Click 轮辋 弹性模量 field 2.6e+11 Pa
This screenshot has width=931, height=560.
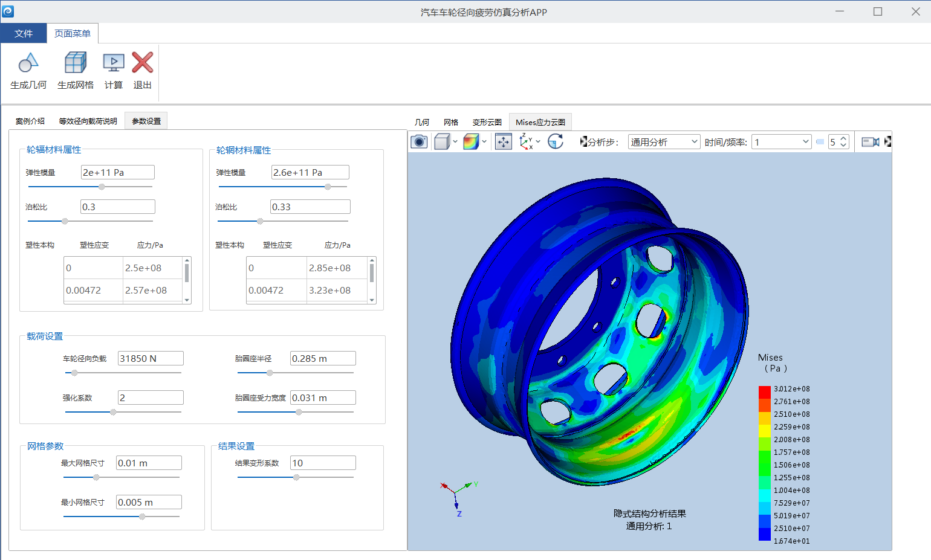point(310,172)
